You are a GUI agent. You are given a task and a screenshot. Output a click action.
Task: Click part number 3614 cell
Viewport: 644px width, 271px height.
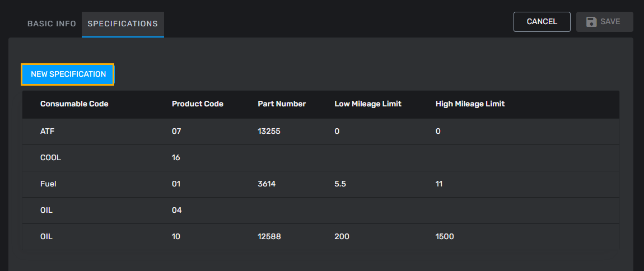coord(267,184)
